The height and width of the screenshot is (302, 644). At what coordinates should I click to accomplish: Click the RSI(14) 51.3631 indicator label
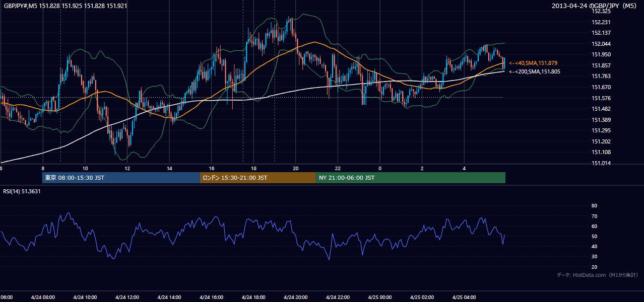22,191
